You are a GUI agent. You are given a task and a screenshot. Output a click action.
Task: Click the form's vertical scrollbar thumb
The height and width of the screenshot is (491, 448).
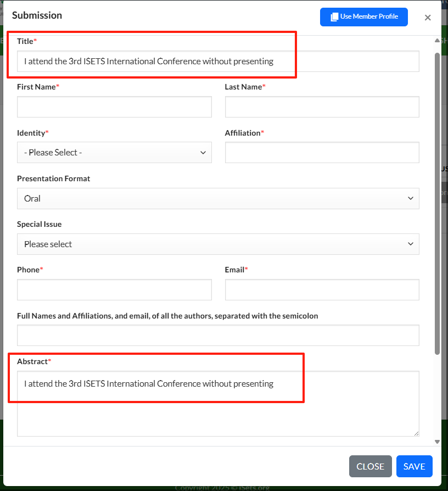437,204
